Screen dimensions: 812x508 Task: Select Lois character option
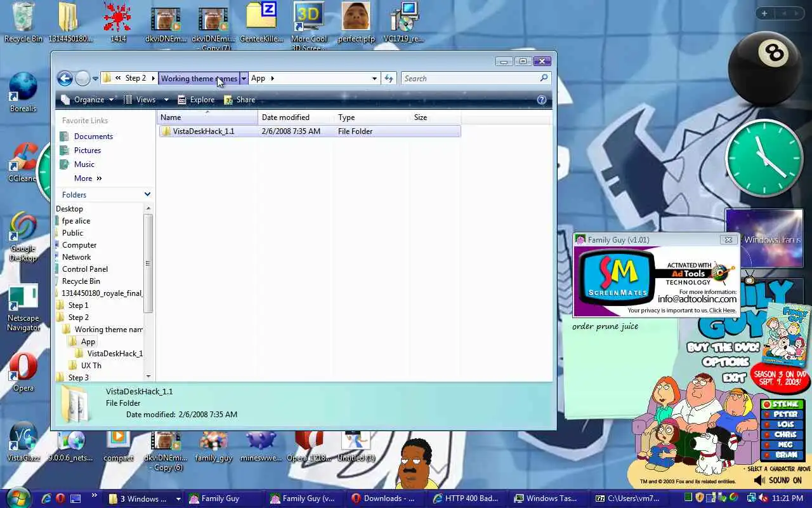pos(783,424)
